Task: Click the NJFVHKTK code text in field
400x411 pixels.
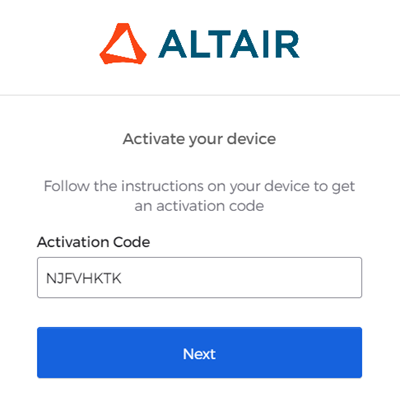Action: [84, 278]
